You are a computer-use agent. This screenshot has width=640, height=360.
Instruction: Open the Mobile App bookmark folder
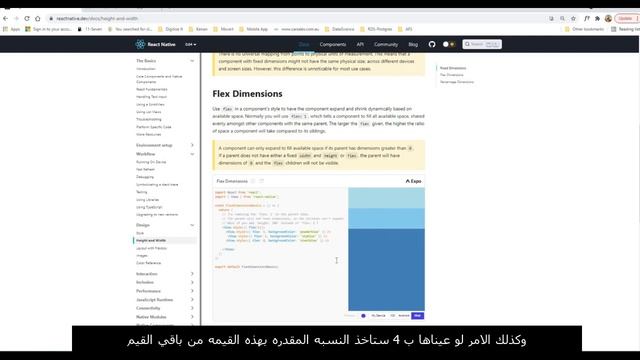(x=253, y=29)
